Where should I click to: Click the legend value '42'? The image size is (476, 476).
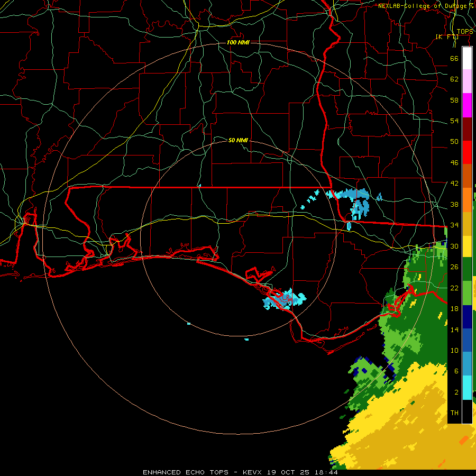click(454, 184)
